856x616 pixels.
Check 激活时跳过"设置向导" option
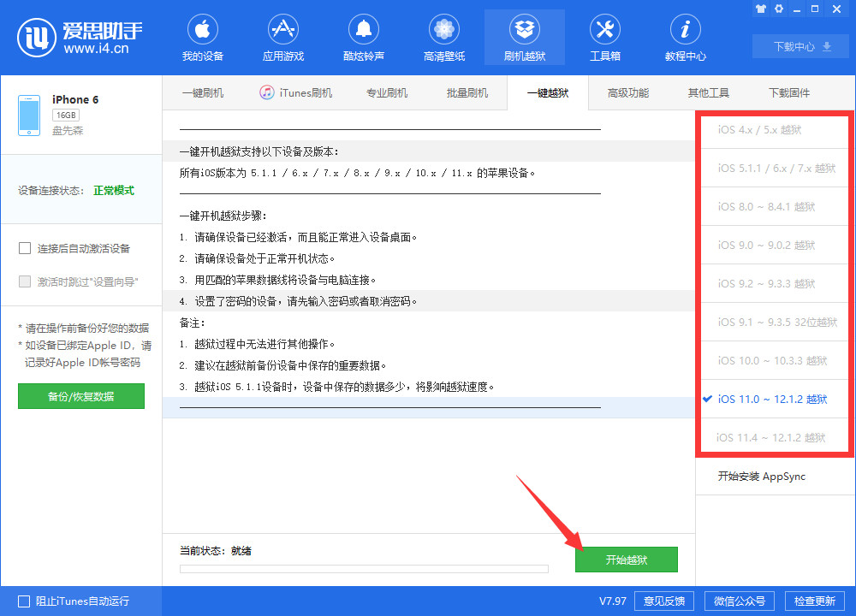coord(25,281)
